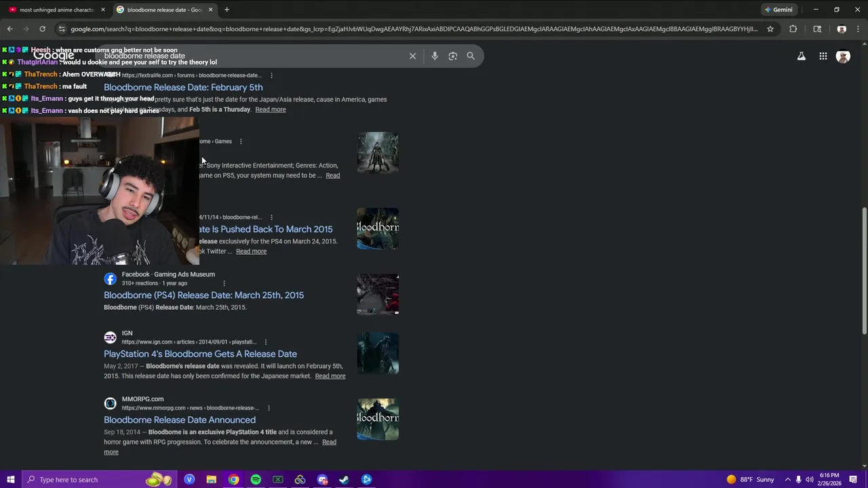Click Read more in IGN snippet
This screenshot has height=488, width=868.
pos(330,376)
